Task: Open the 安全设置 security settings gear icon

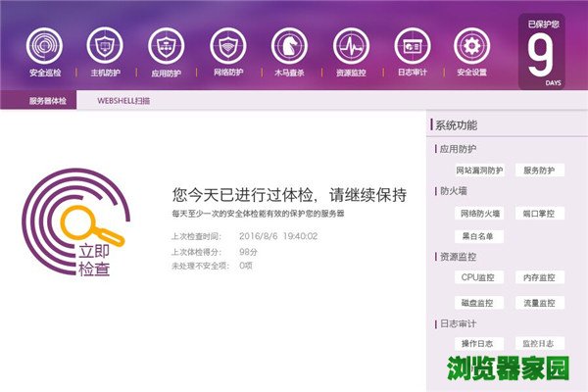Action: click(472, 45)
